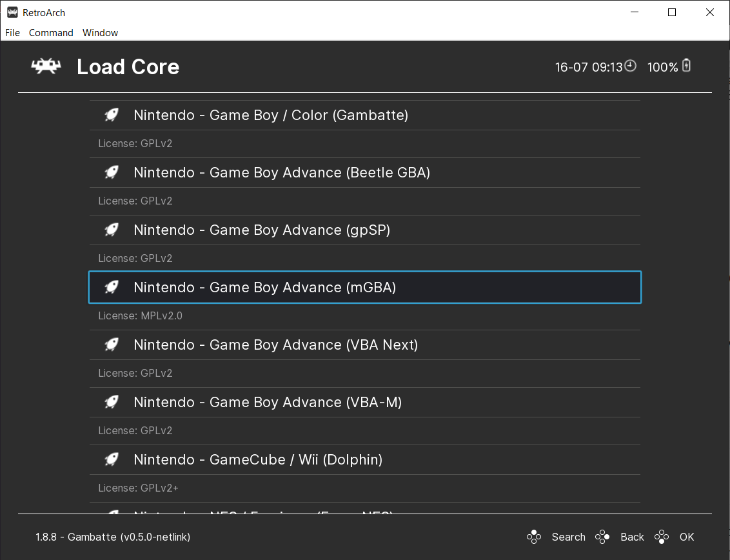The height and width of the screenshot is (560, 730).
Task: Open the File menu
Action: (x=12, y=33)
